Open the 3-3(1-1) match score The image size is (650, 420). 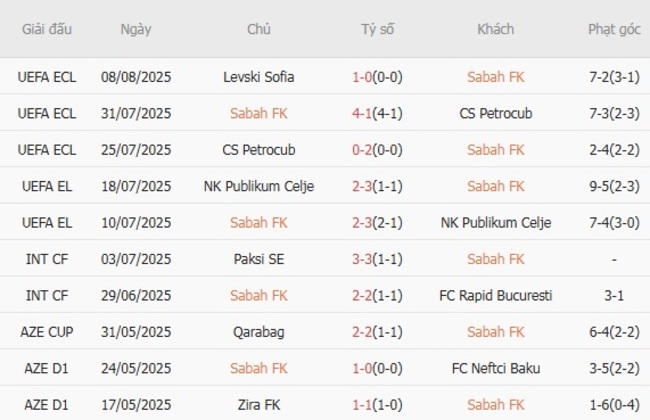pos(377,259)
